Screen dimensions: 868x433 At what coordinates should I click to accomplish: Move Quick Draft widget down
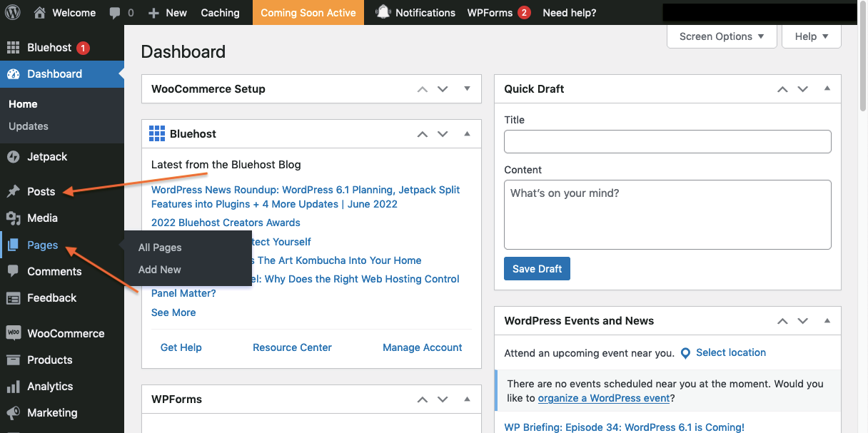coord(803,89)
